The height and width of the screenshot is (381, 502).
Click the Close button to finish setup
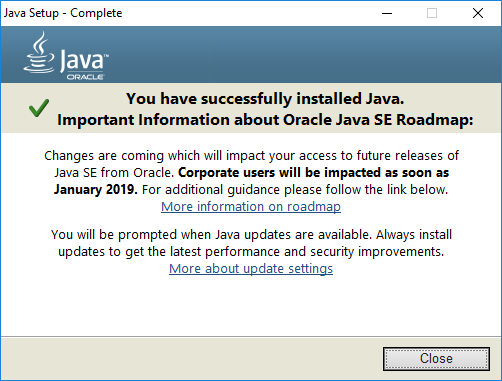point(436,359)
